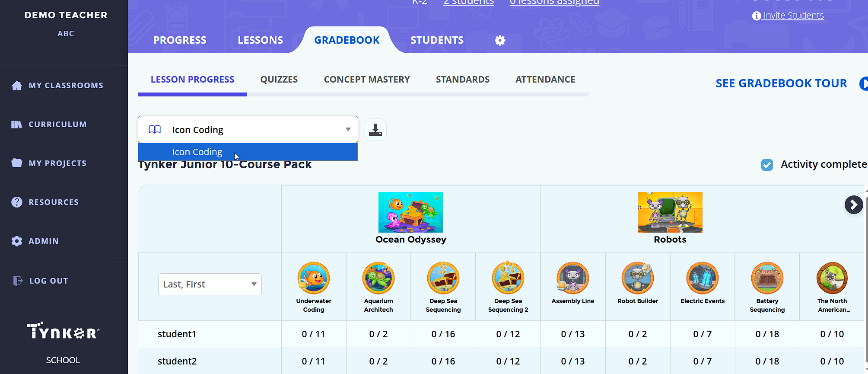Viewport: 868px width, 374px height.
Task: Click the Curriculum books icon
Action: (x=17, y=125)
